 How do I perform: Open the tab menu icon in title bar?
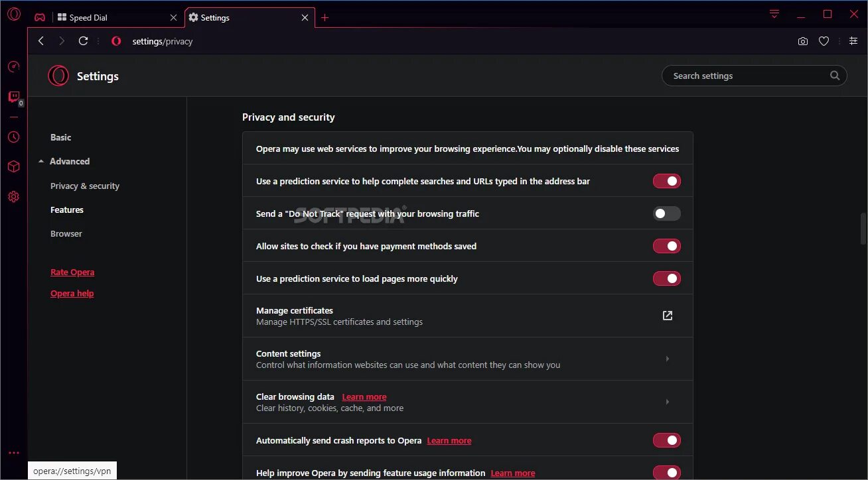(774, 14)
